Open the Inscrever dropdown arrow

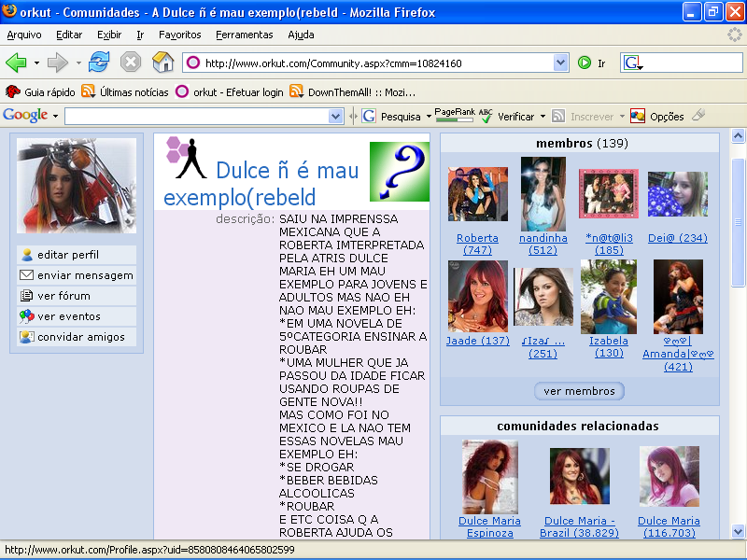pyautogui.click(x=622, y=116)
